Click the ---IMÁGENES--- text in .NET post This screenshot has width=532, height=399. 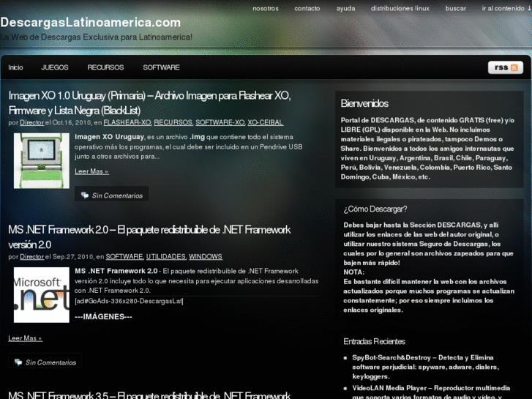103,317
